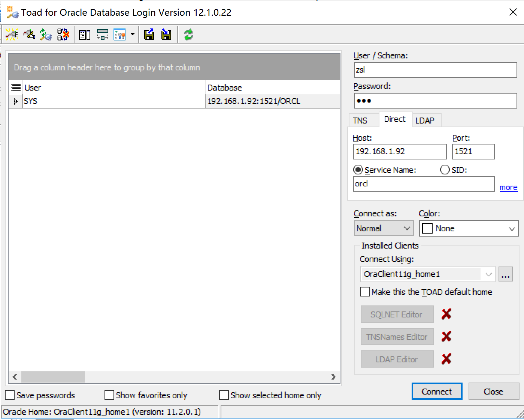Tick Make this the TOAD default home

click(x=365, y=292)
